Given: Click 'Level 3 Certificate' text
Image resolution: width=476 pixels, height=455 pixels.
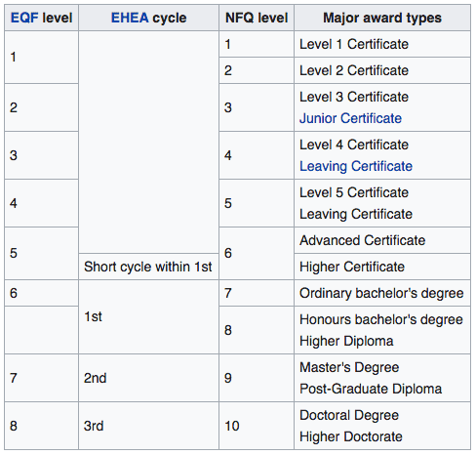Looking at the screenshot, I should point(354,97).
